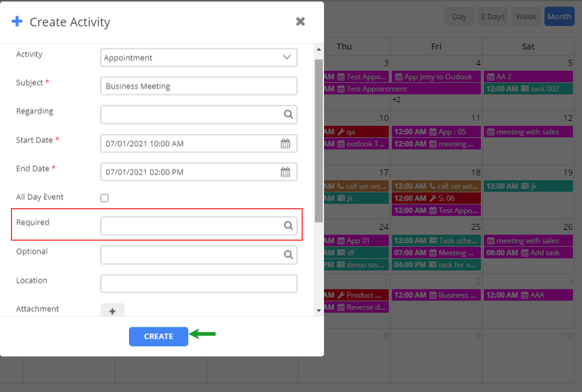Open the 08:00 AM Add task event
582x392 pixels.
tap(528, 252)
